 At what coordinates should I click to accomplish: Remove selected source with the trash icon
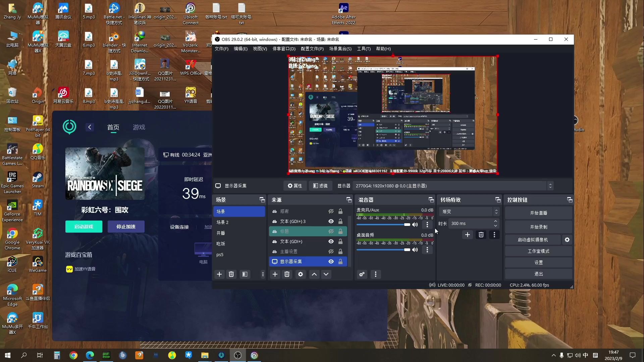tap(287, 274)
